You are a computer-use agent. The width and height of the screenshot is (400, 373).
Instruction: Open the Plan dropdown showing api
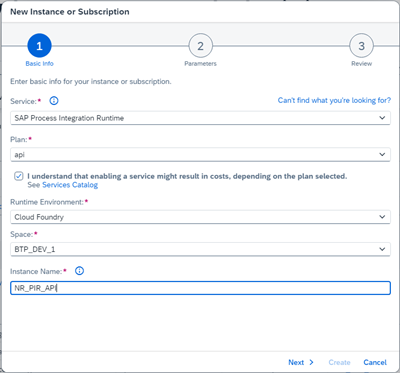click(x=200, y=155)
